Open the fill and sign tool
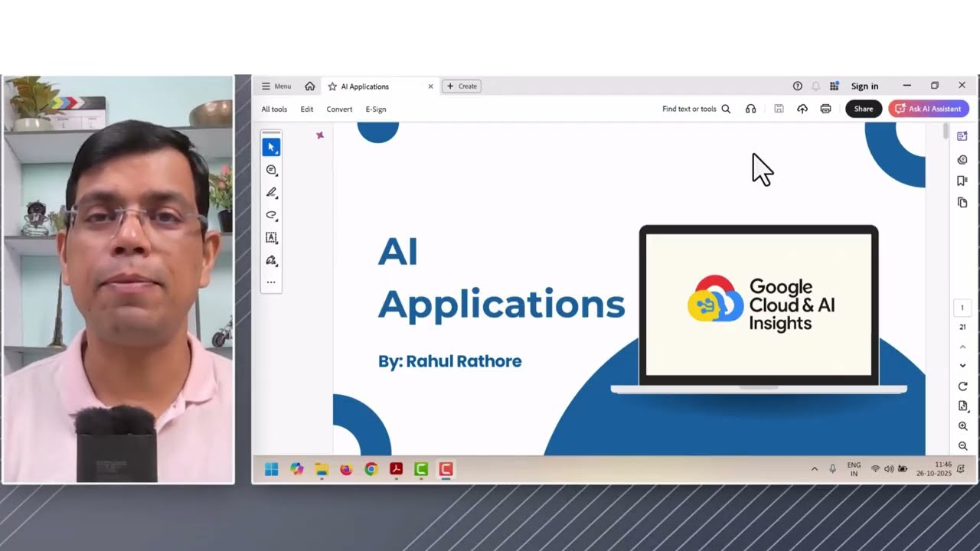 pyautogui.click(x=271, y=260)
